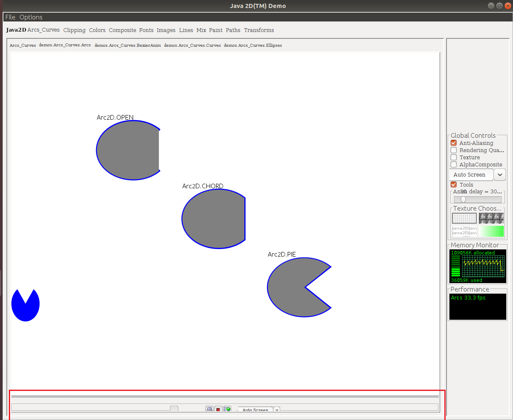Choose the Java logo tile texture

[491, 218]
